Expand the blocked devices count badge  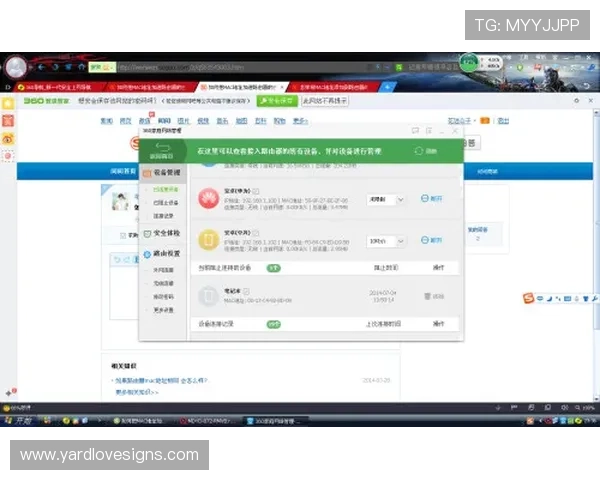[x=274, y=268]
